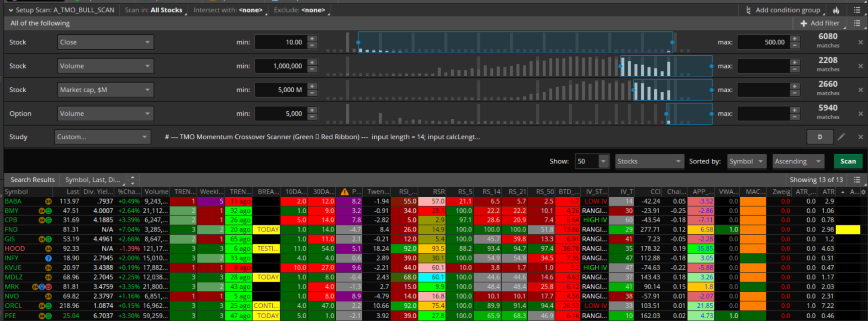Click the blue bulb icon next to MRK
868x321 pixels.
coord(42,287)
